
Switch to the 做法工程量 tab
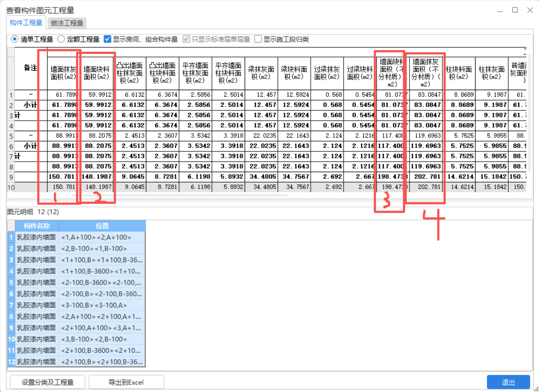click(67, 23)
